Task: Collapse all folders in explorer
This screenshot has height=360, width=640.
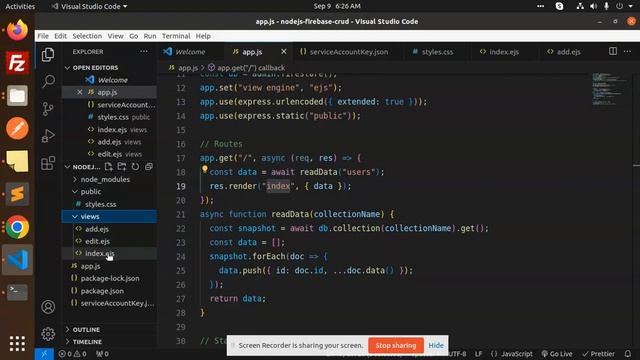Action: pyautogui.click(x=149, y=167)
